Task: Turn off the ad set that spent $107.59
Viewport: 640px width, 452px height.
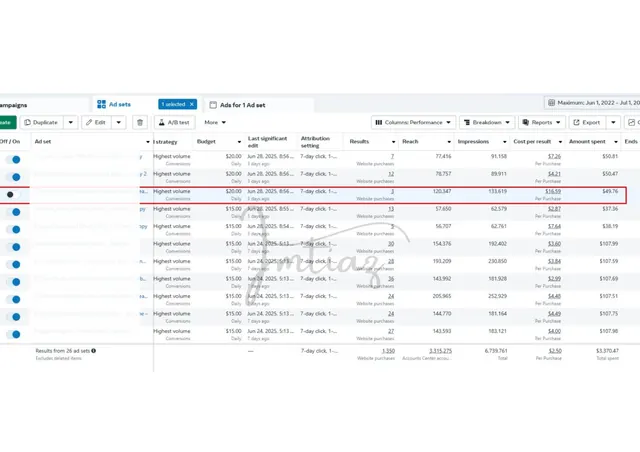Action: pos(13,265)
